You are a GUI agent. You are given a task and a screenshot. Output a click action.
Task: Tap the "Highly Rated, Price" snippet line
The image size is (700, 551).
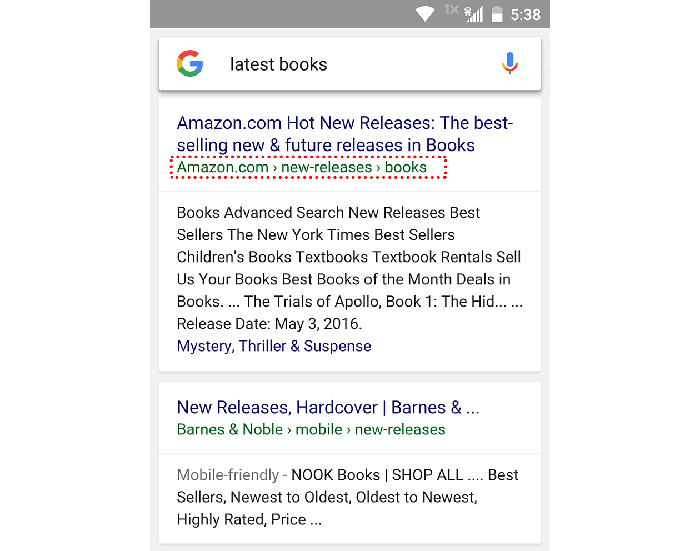click(248, 519)
